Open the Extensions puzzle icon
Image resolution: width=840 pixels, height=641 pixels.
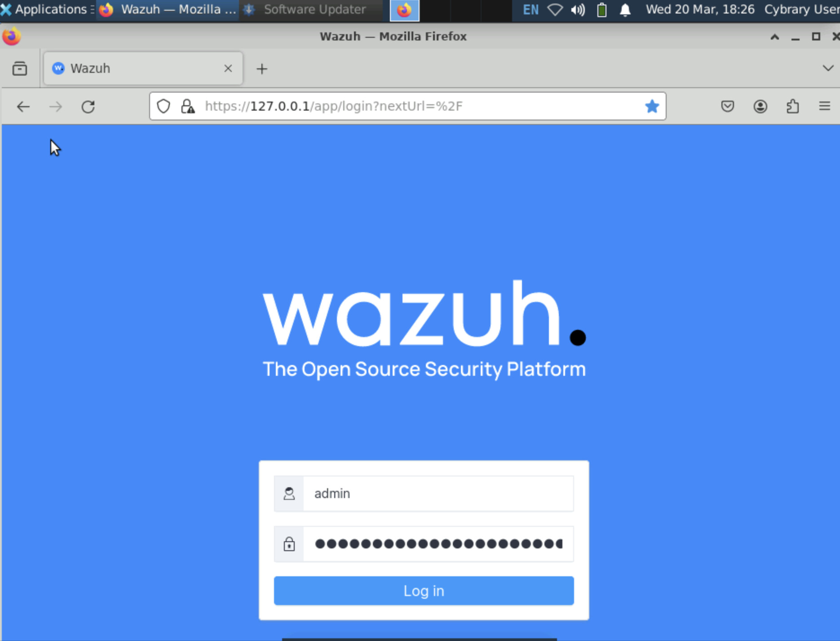tap(793, 107)
